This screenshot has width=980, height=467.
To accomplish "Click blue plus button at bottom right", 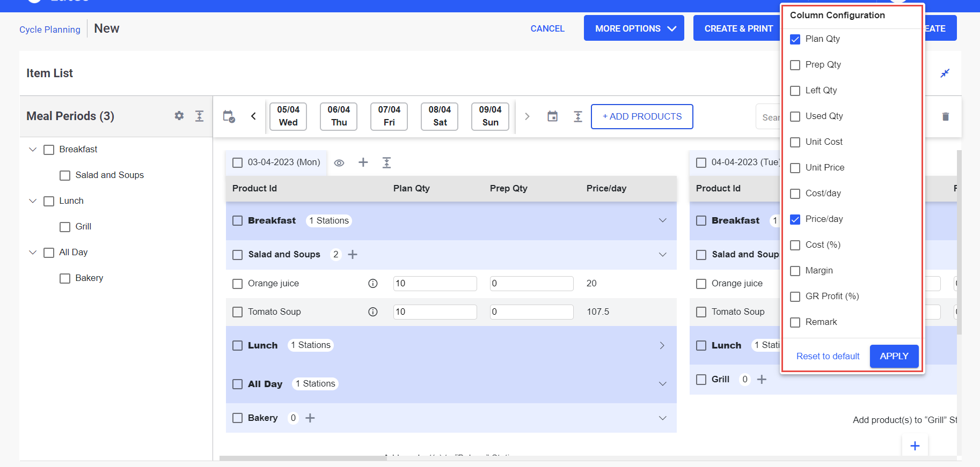I will [x=915, y=446].
